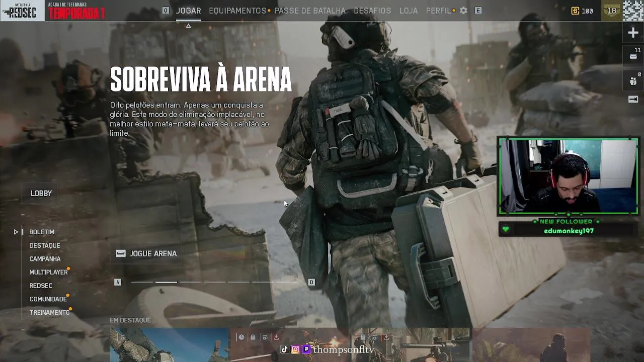Select the first carousel slide indicator
The height and width of the screenshot is (362, 644).
142,283
